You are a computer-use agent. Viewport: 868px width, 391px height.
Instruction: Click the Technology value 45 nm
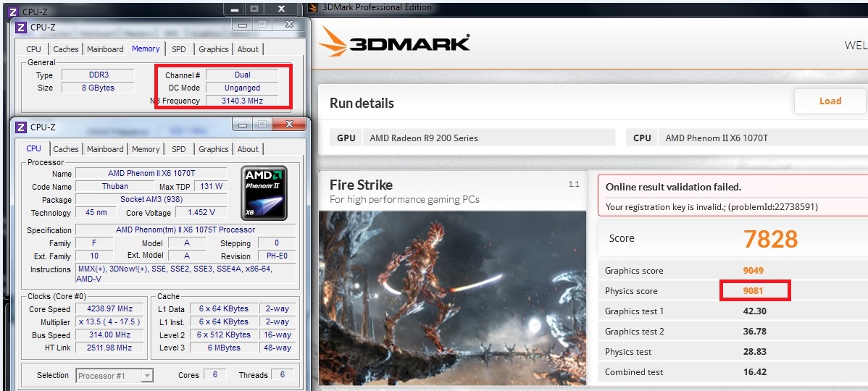(x=96, y=212)
